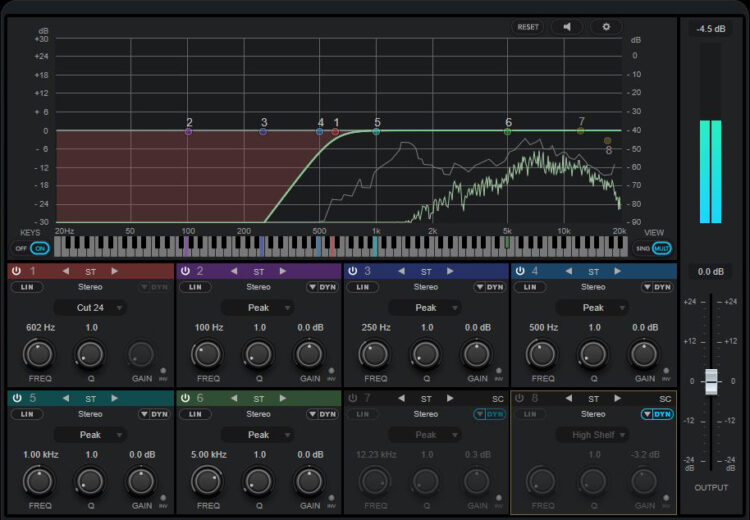Switch VIEW to MULT mode
750x520 pixels.
coord(661,248)
